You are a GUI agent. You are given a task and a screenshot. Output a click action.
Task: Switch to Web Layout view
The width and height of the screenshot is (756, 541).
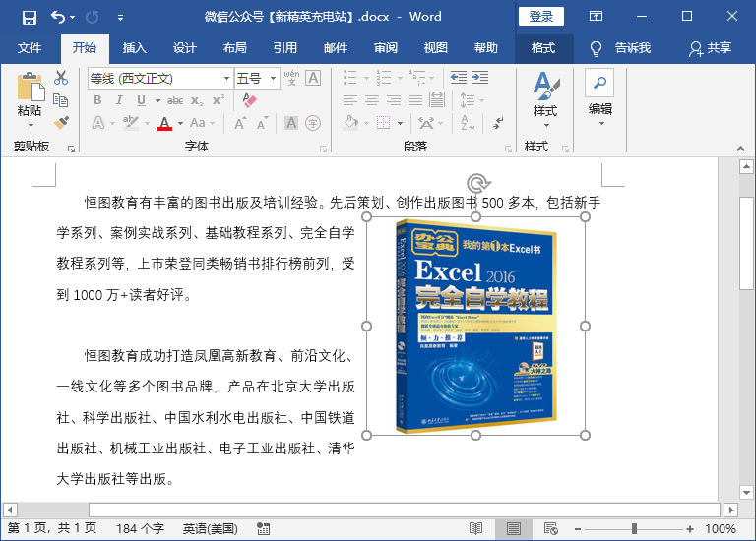550,529
